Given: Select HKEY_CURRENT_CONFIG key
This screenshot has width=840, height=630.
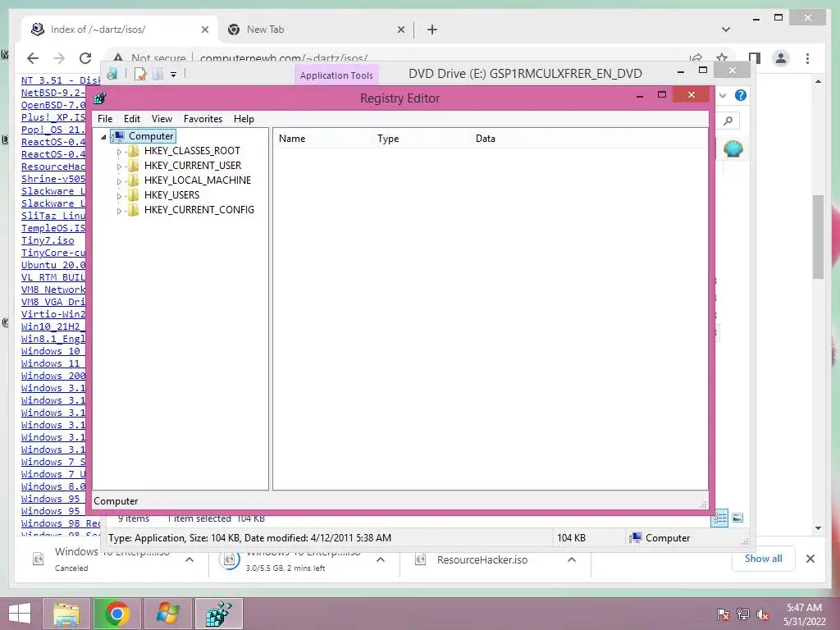Looking at the screenshot, I should coord(199,210).
